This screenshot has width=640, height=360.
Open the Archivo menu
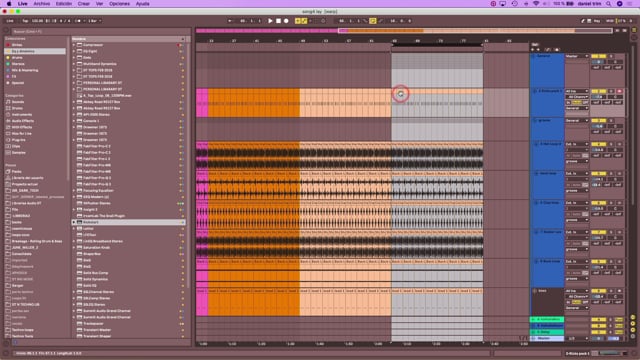click(42, 4)
